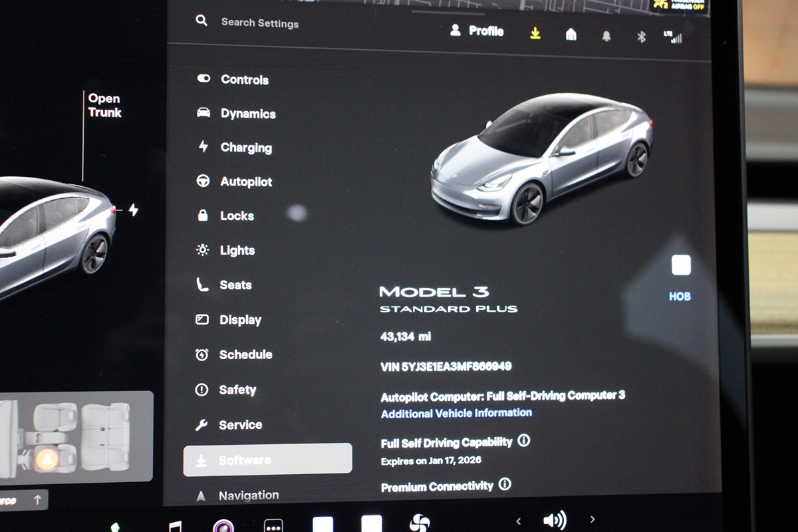Image resolution: width=798 pixels, height=532 pixels.
Task: Tap the yellow software update download icon
Action: [535, 33]
